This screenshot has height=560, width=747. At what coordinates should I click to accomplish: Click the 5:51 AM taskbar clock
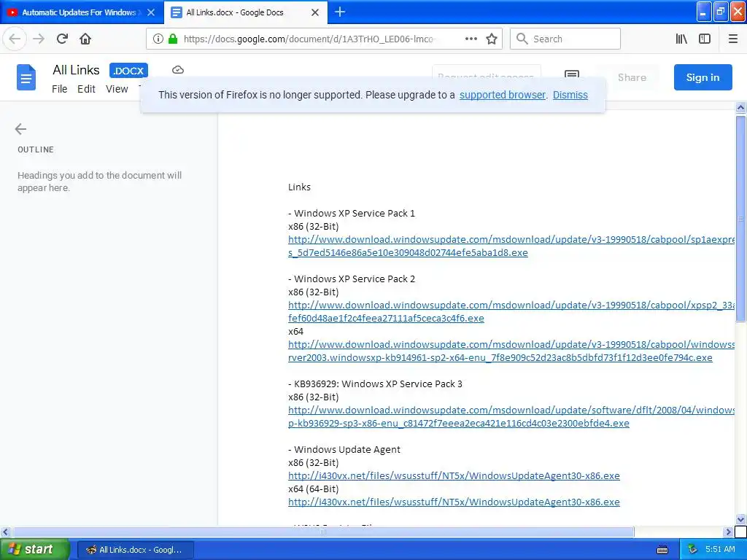720,549
